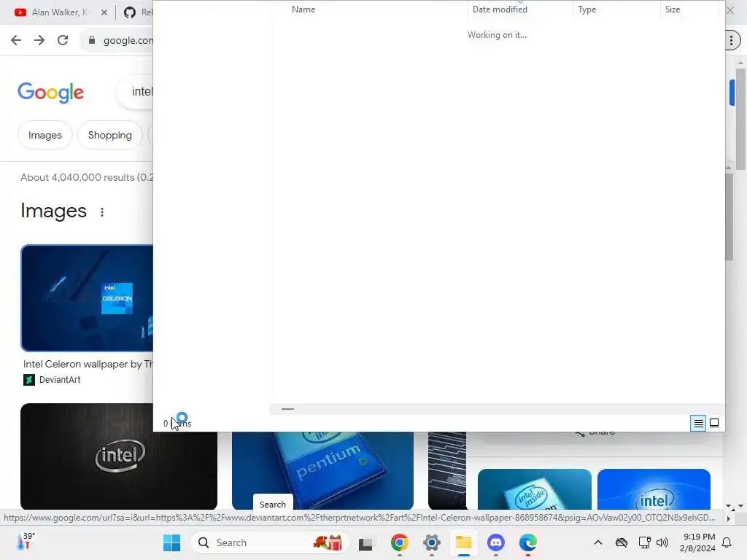Open File Explorer from the taskbar
Image resolution: width=747 pixels, height=560 pixels.
pos(463,542)
